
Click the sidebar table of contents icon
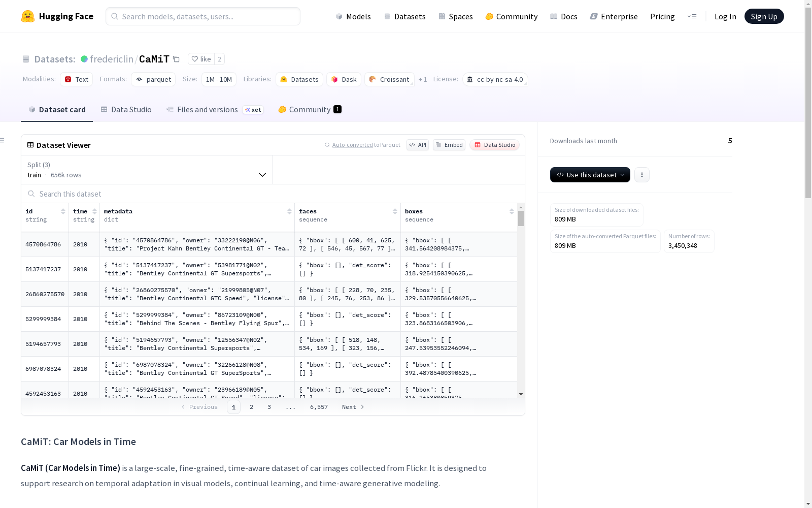tap(3, 140)
